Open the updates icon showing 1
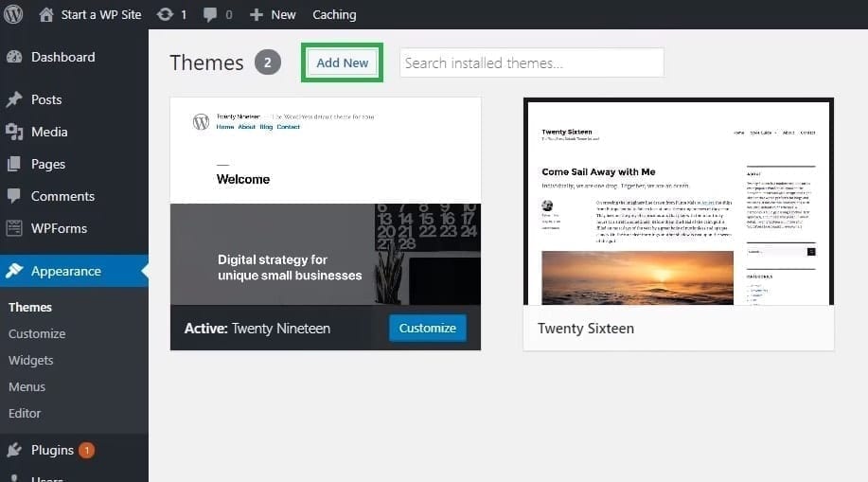Viewport: 868px width, 482px height. click(x=165, y=14)
